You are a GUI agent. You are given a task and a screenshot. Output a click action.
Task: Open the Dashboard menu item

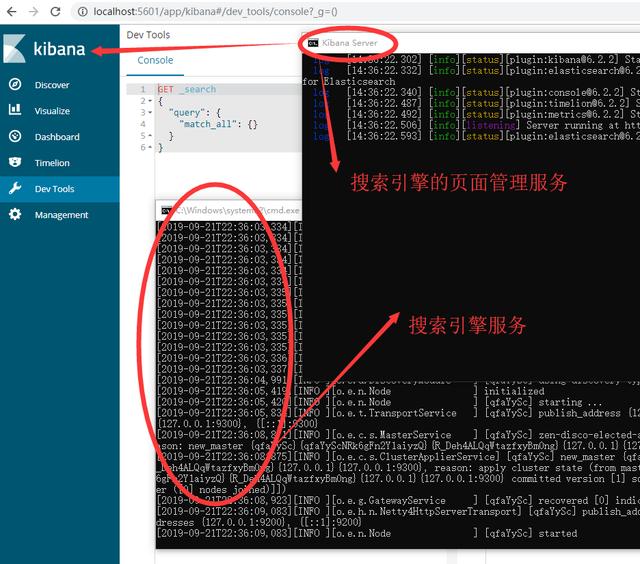click(x=57, y=137)
